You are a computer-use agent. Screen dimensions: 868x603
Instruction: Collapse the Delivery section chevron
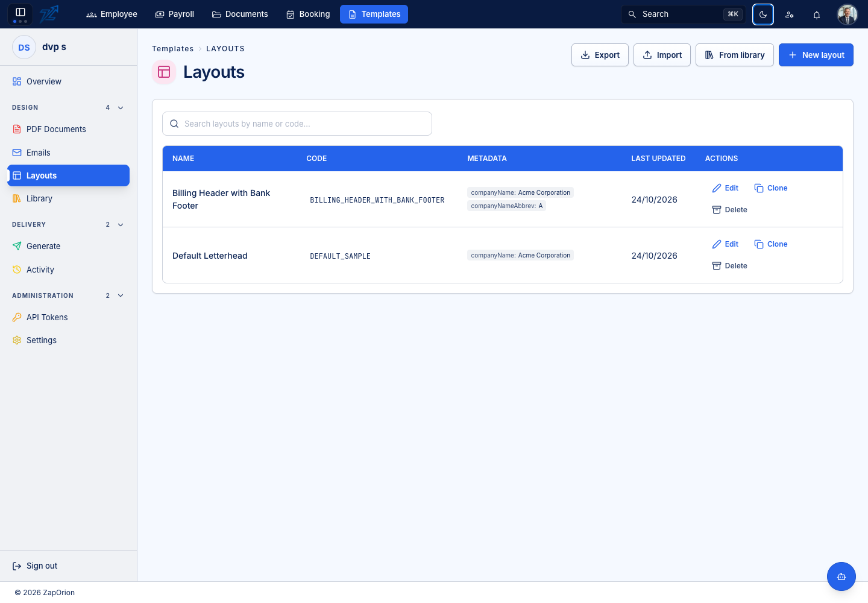[121, 225]
